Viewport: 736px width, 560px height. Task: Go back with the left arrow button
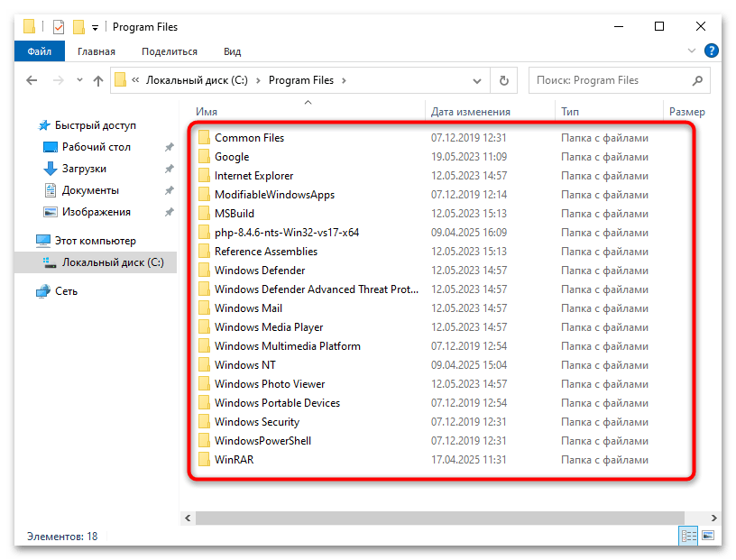32,80
